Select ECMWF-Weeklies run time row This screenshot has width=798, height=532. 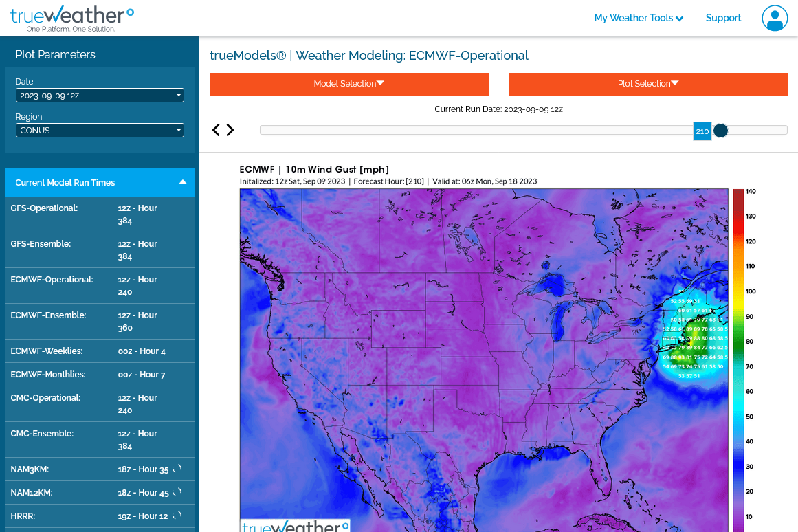click(100, 351)
